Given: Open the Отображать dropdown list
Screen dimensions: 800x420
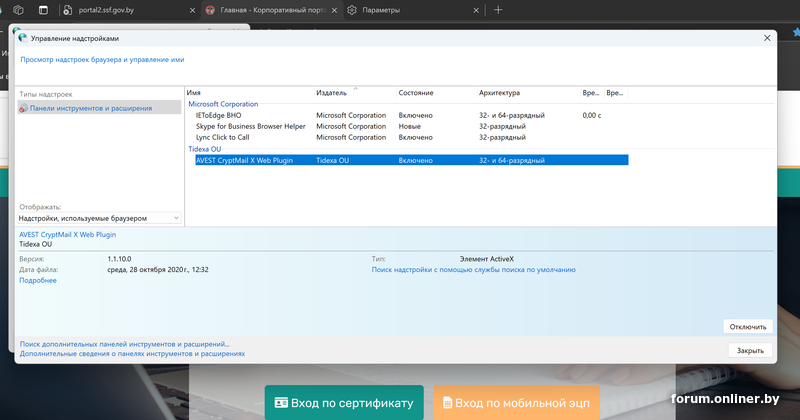Looking at the screenshot, I should coord(99,218).
